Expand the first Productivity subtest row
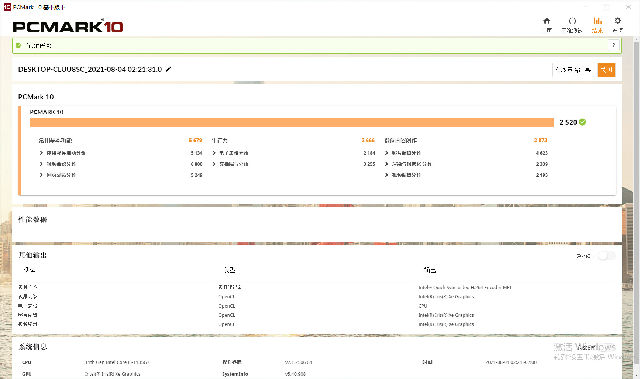This screenshot has height=379, width=640. [x=214, y=153]
